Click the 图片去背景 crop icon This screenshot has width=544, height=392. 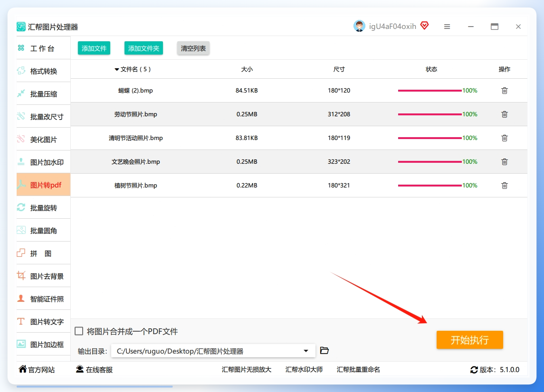21,276
